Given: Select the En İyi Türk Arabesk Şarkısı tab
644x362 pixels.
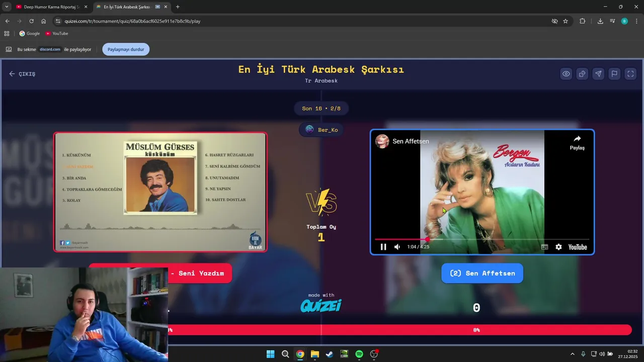Looking at the screenshot, I should click(127, 7).
